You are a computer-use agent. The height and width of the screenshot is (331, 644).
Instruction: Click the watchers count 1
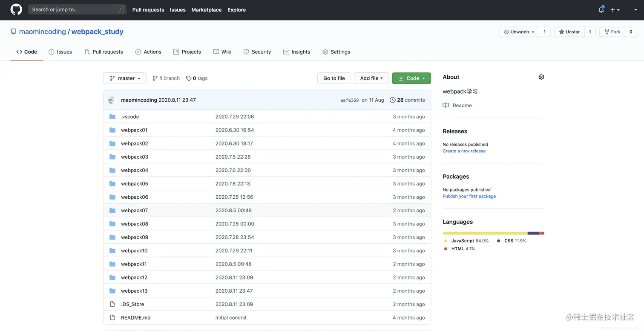pyautogui.click(x=544, y=32)
